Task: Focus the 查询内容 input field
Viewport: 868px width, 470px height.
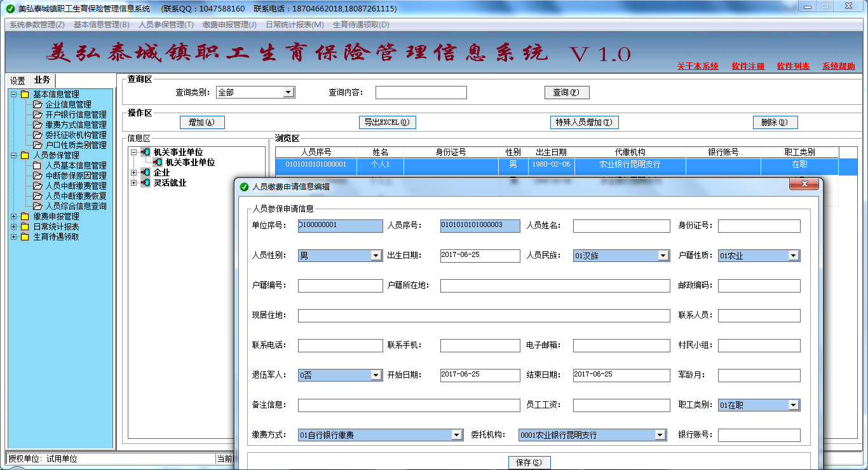Action: (x=421, y=92)
